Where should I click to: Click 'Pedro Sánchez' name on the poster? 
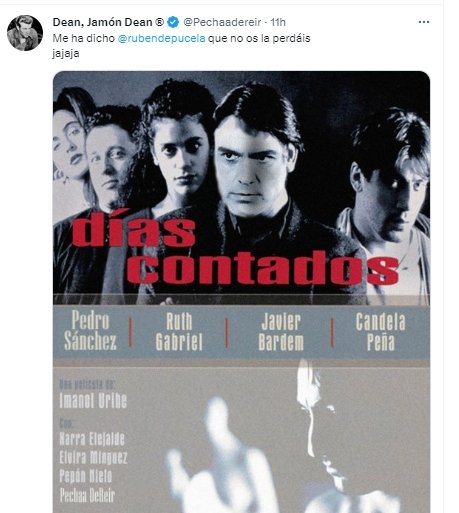click(90, 330)
